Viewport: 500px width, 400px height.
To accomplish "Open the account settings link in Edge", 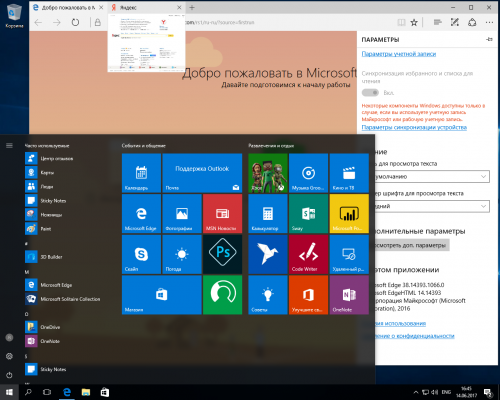I will pyautogui.click(x=399, y=54).
